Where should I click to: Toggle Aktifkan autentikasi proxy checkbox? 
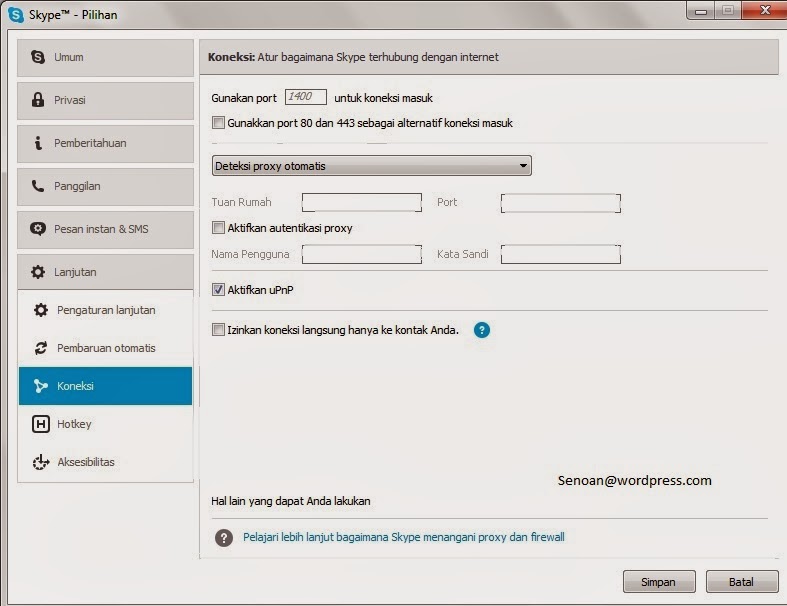219,228
